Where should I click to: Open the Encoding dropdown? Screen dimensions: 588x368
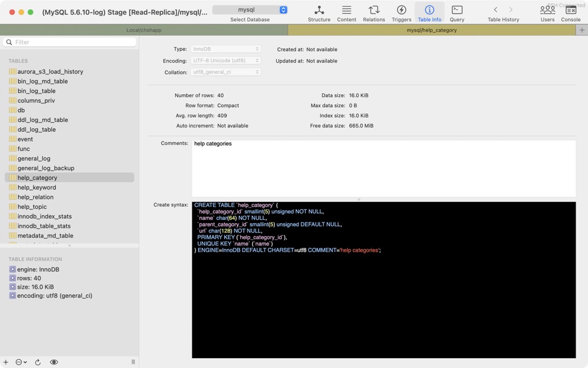pos(225,61)
